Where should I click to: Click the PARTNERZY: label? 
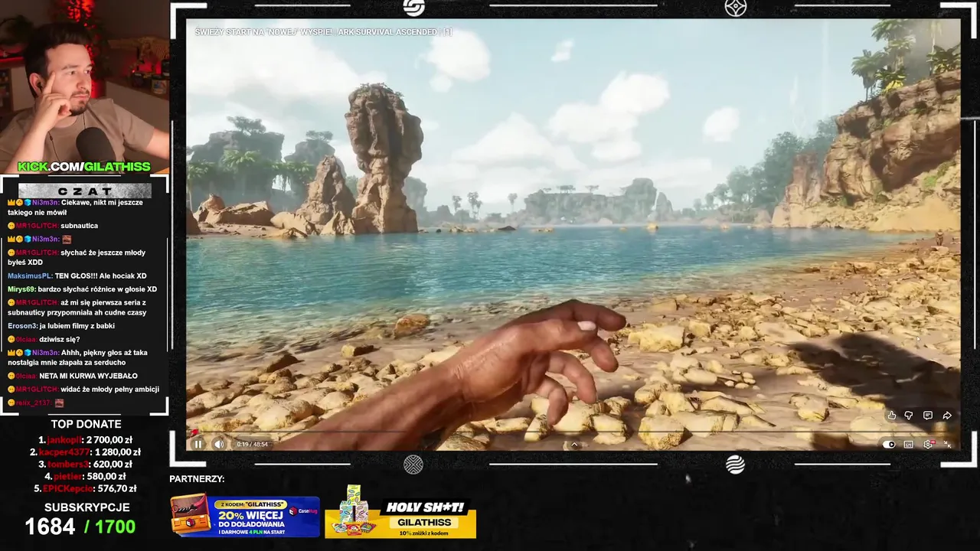tap(197, 479)
